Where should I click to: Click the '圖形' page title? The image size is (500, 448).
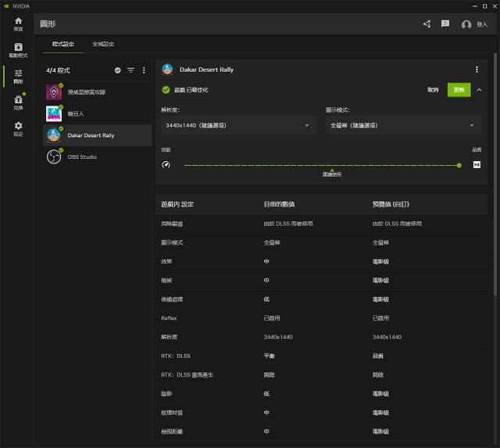pyautogui.click(x=48, y=24)
